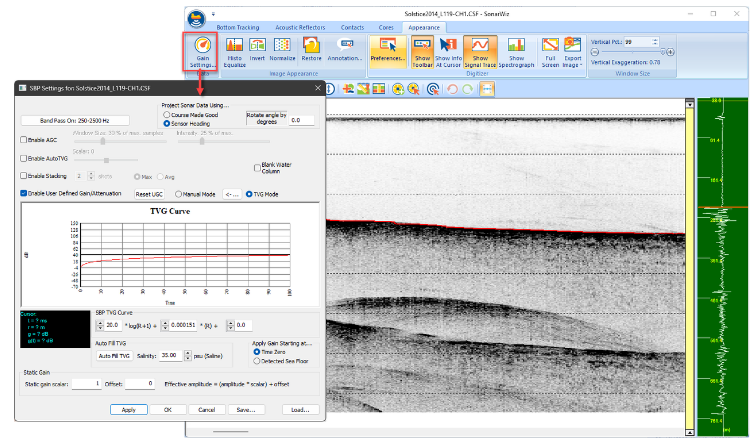Click the AGC Window Size slider thumb
Screen dimensions: 750x439
(x=103, y=141)
